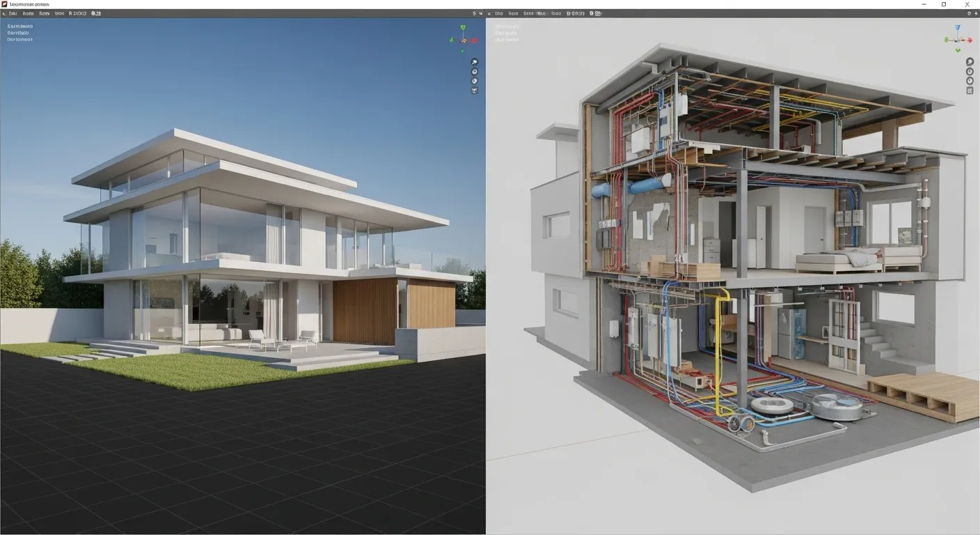Click the red axis handle on right viewport gizmo
The width and height of the screenshot is (980, 535).
968,40
